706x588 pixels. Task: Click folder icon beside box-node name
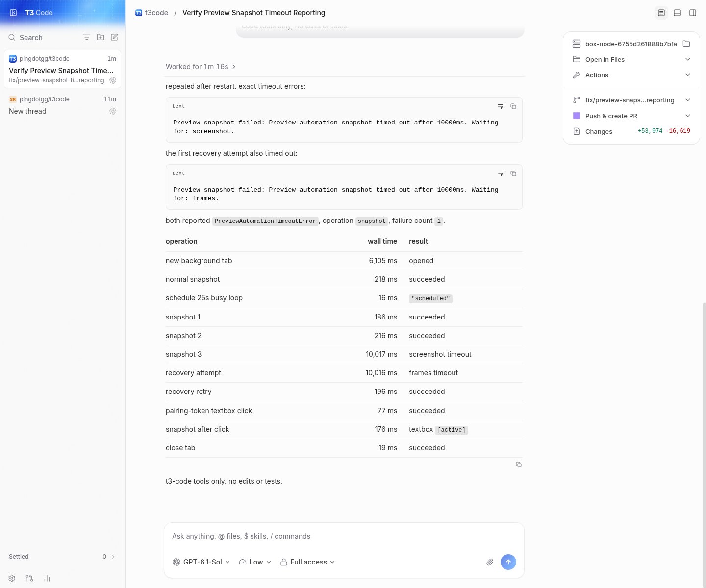tap(686, 44)
